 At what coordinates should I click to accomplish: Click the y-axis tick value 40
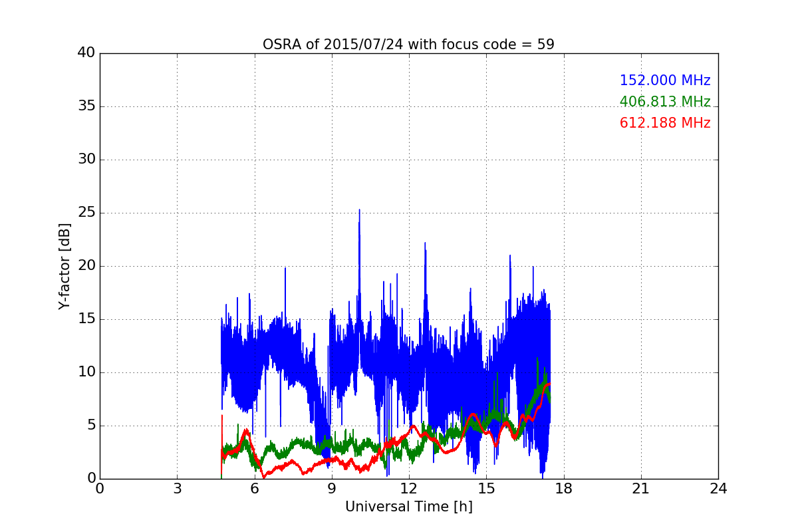coord(86,53)
